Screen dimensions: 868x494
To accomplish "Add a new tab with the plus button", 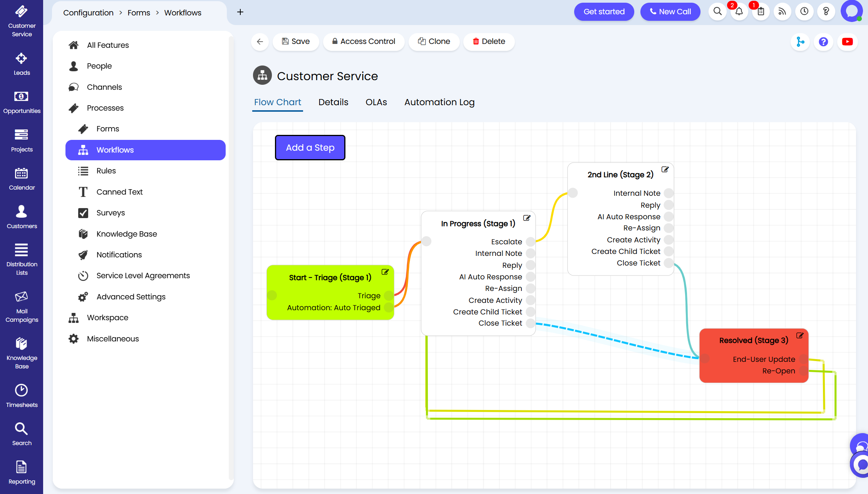I will click(240, 12).
